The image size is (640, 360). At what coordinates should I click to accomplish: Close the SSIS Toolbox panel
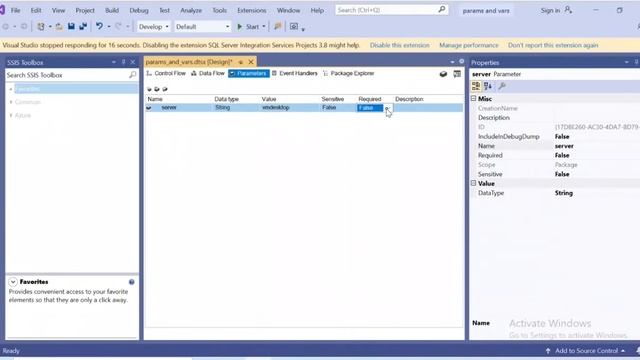(133, 62)
